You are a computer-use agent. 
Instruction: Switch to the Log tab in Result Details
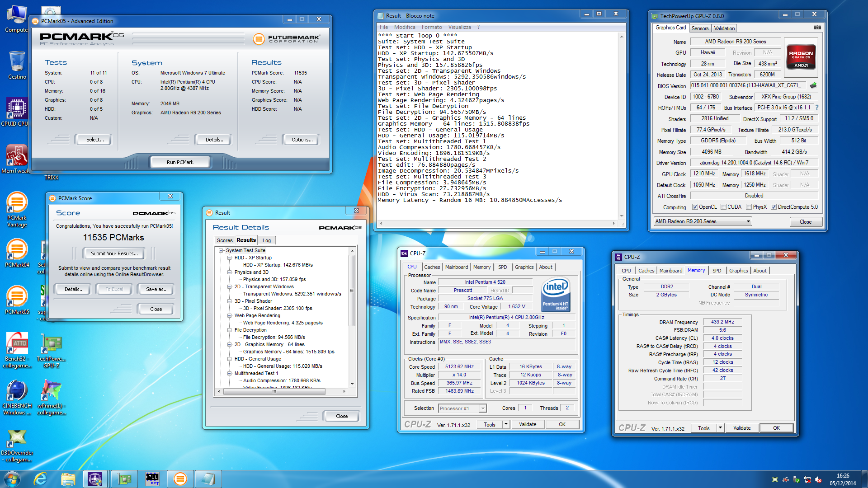[x=267, y=240]
